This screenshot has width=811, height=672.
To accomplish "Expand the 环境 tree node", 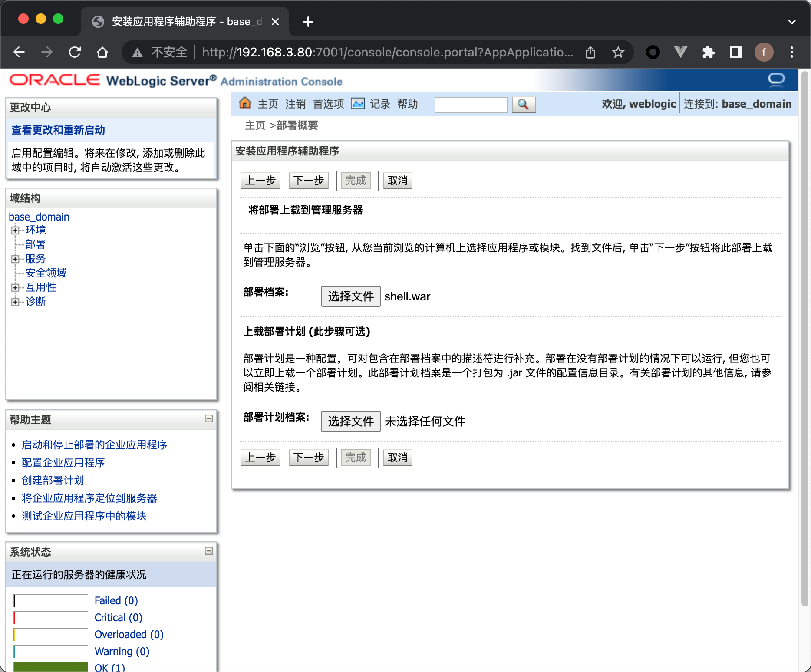I will (15, 230).
